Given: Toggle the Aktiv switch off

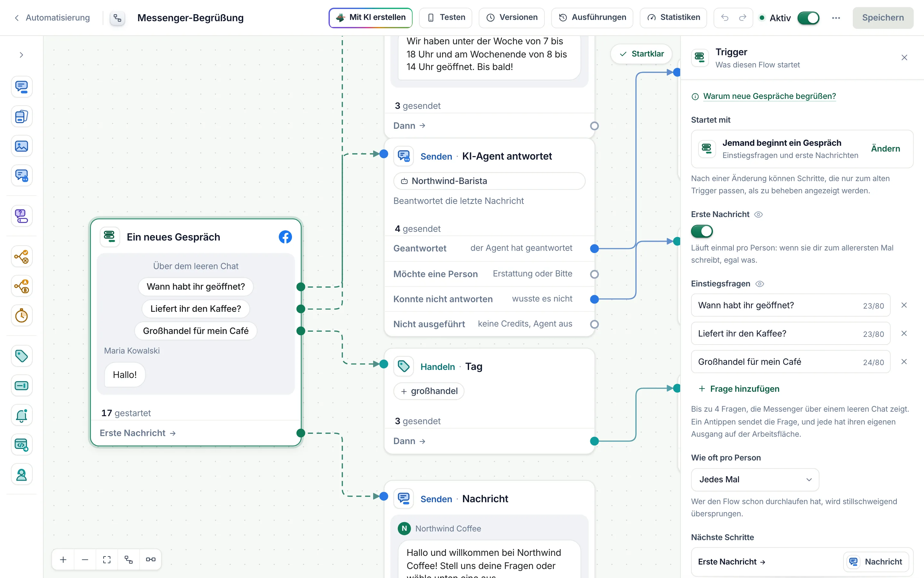Looking at the screenshot, I should (x=808, y=18).
